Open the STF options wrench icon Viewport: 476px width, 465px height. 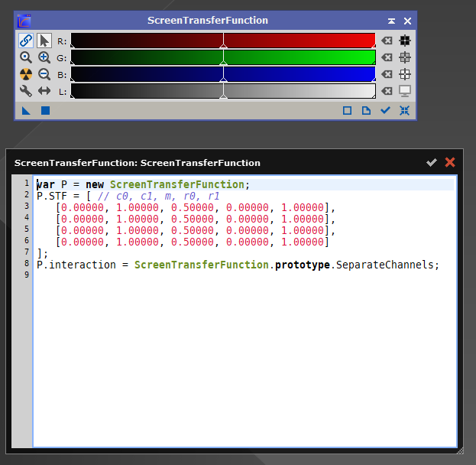coord(26,91)
